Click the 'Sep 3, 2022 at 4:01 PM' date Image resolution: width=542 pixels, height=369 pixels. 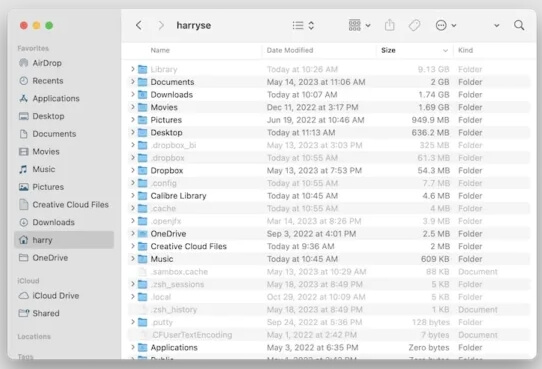tap(311, 234)
